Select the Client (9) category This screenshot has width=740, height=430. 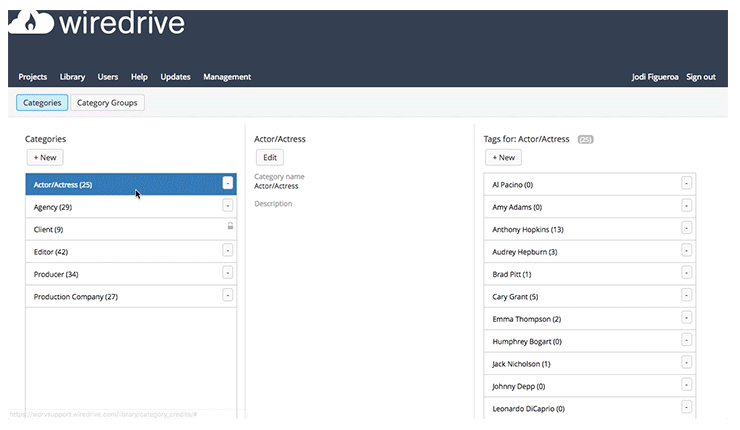(x=131, y=229)
